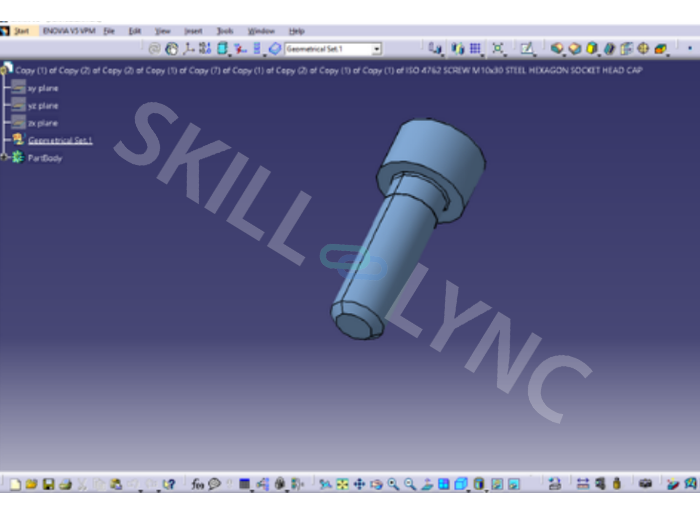Click the Paste icon
The width and height of the screenshot is (700, 514).
click(x=116, y=484)
